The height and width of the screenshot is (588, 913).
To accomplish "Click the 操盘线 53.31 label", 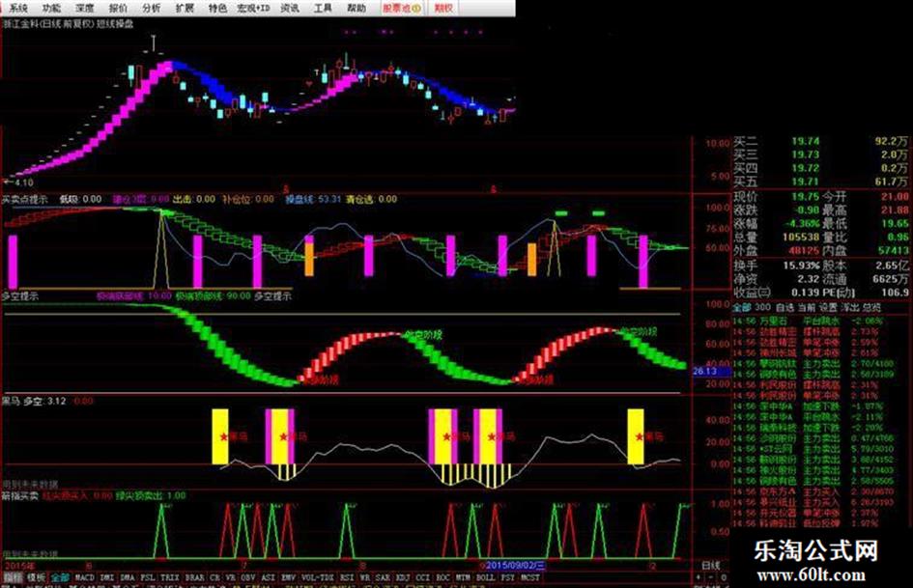I will (x=313, y=199).
